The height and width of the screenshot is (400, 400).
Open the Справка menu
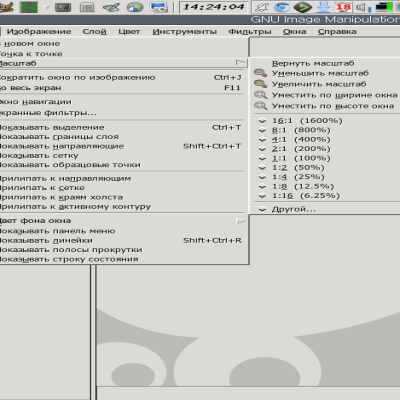click(x=337, y=32)
